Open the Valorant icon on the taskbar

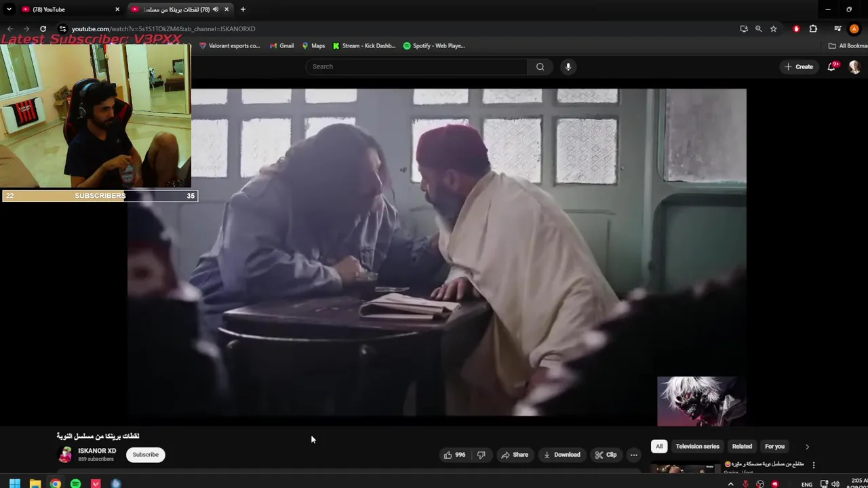pos(96,483)
